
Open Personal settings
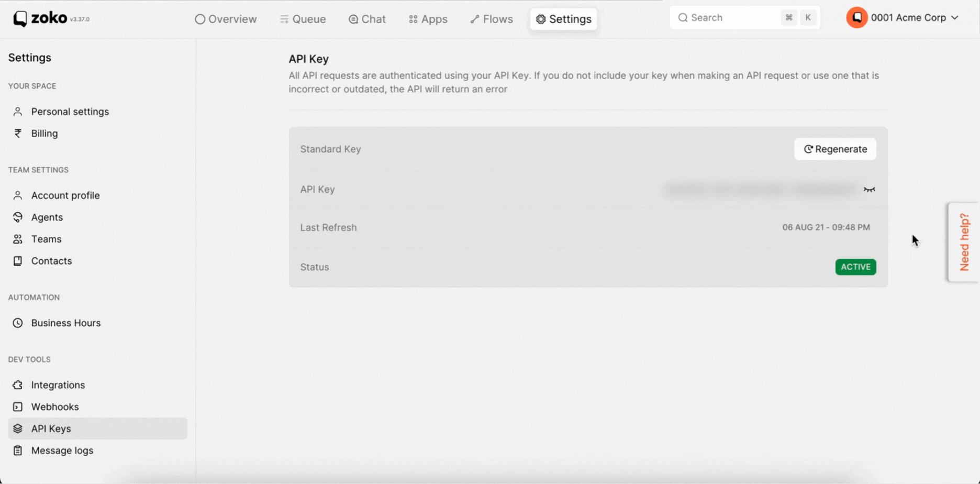tap(70, 112)
